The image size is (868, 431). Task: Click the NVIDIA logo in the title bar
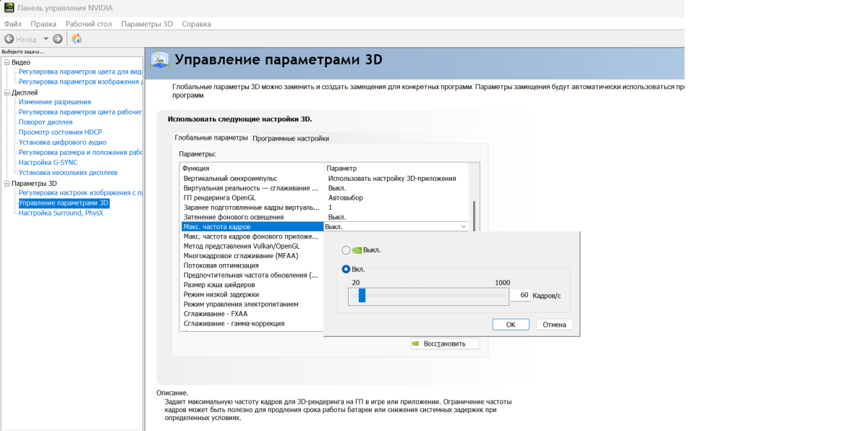click(8, 7)
